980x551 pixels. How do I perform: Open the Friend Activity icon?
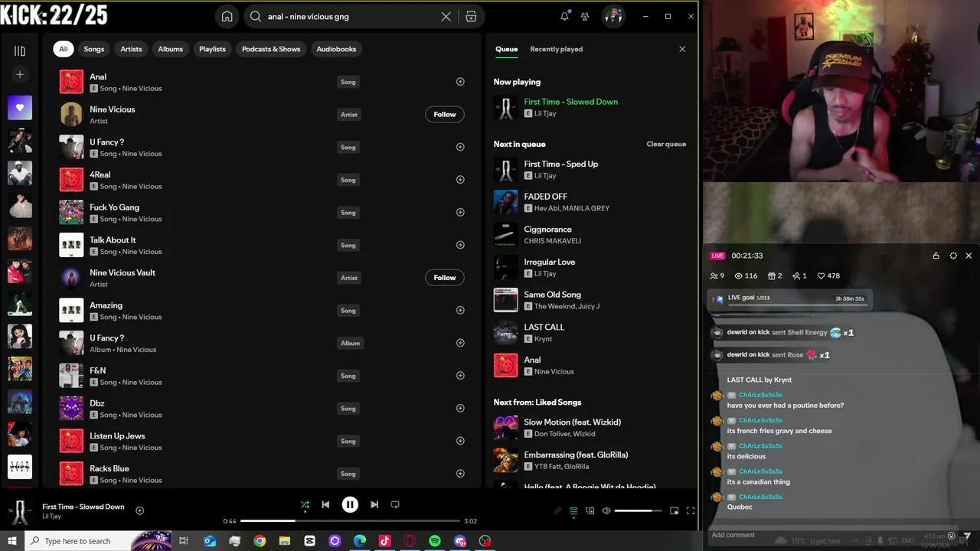(x=585, y=16)
